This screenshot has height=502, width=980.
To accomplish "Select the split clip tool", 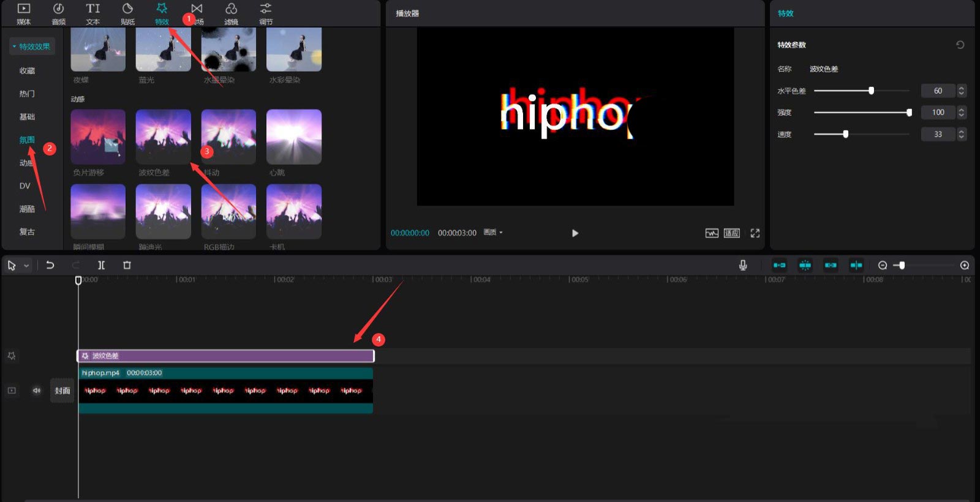I will pyautogui.click(x=101, y=265).
